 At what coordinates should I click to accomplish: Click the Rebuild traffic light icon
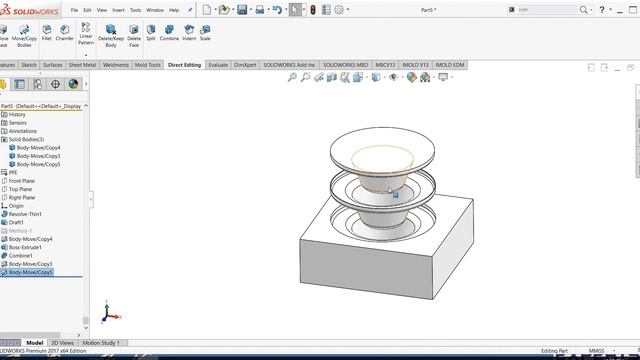tap(313, 10)
